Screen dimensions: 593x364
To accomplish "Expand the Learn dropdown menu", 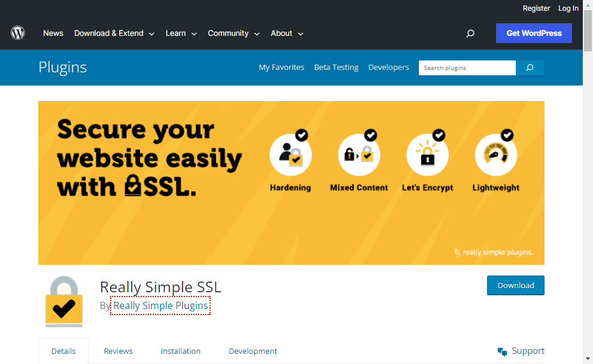I will 181,33.
